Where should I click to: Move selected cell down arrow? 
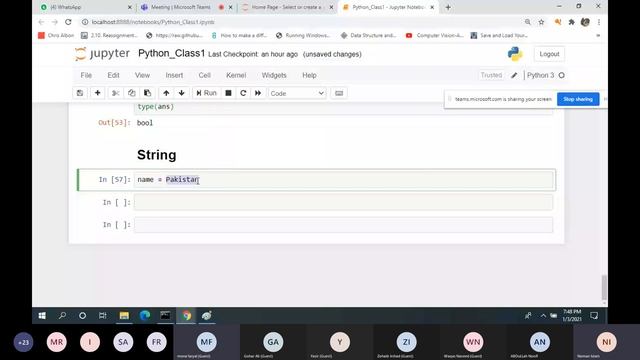[x=182, y=93]
